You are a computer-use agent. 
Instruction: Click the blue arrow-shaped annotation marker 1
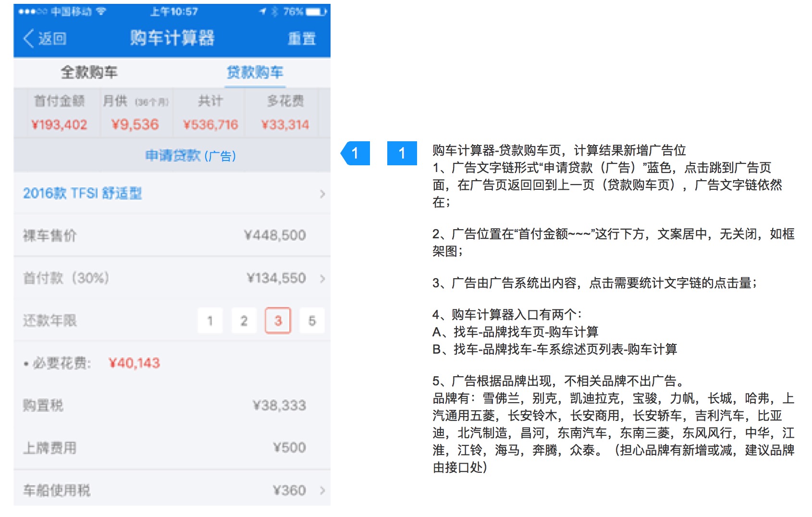(356, 153)
